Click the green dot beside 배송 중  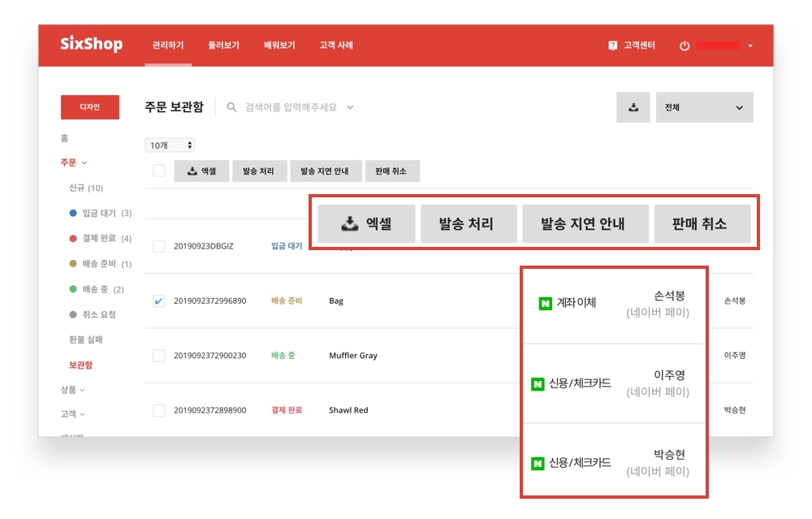73,289
